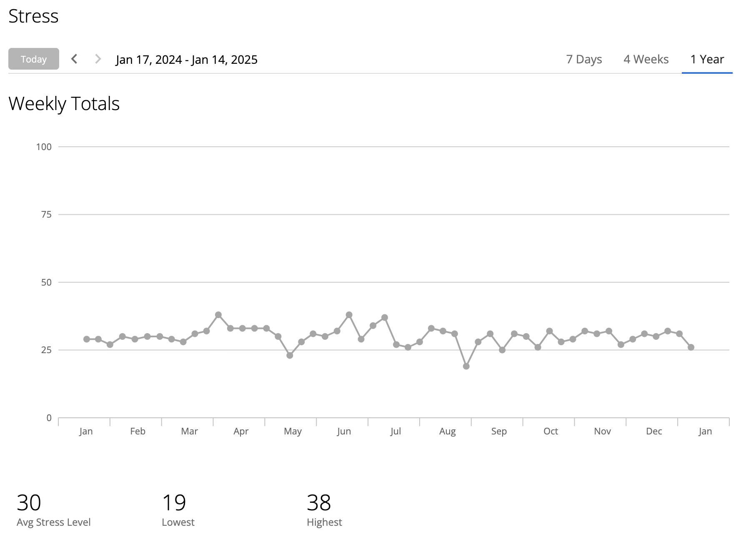Go to previous date range arrow
This screenshot has height=537, width=756.
coord(74,59)
